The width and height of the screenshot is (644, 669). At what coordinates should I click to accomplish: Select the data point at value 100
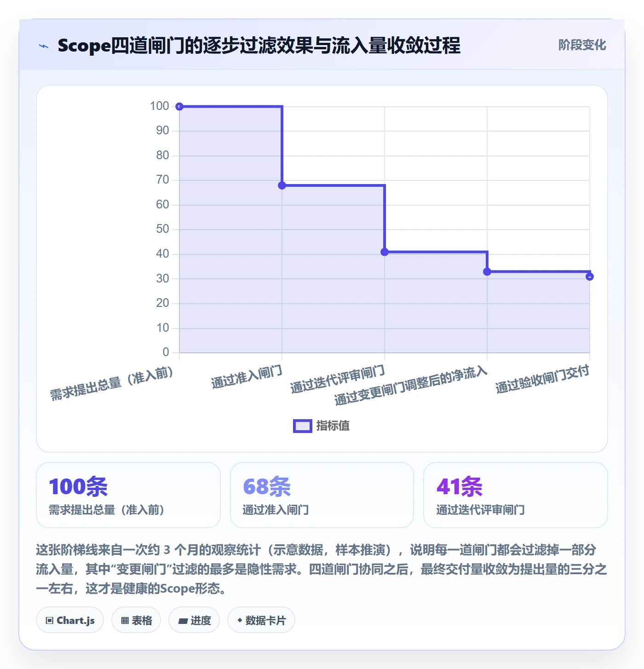tap(180, 107)
